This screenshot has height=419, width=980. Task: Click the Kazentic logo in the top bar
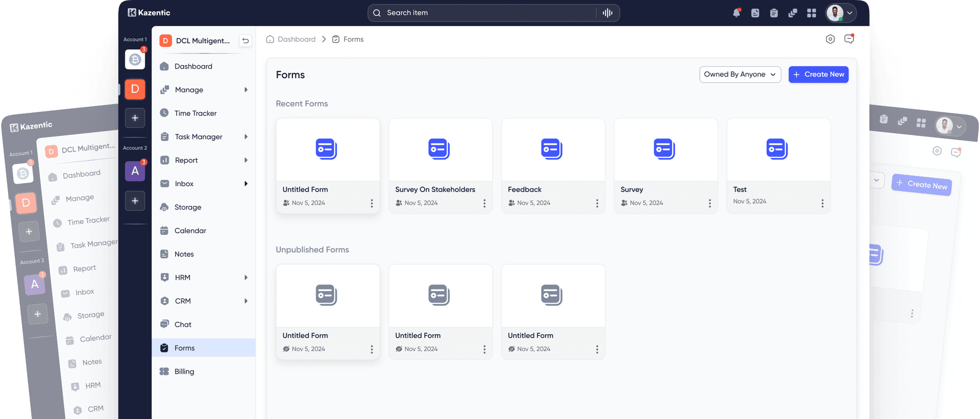click(x=149, y=13)
